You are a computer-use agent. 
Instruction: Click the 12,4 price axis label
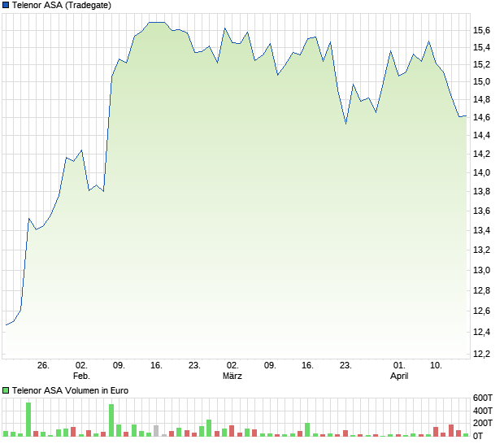(x=481, y=332)
